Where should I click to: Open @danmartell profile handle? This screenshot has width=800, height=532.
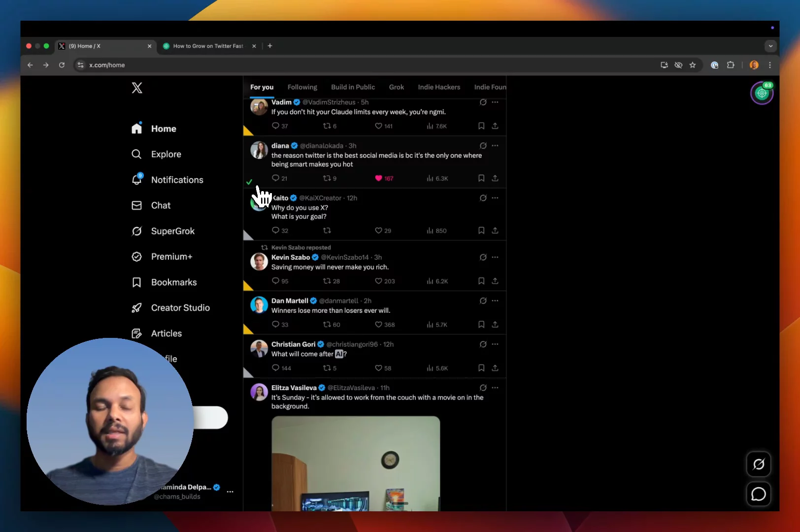[339, 300]
